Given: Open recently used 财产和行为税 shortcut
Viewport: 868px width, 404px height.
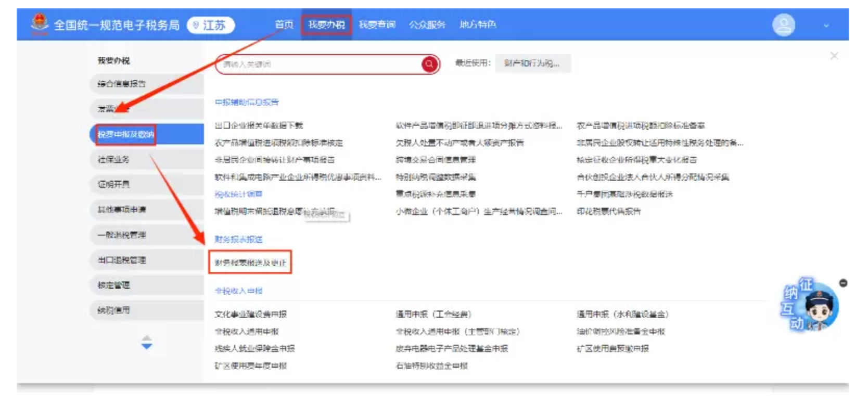Looking at the screenshot, I should pos(532,63).
